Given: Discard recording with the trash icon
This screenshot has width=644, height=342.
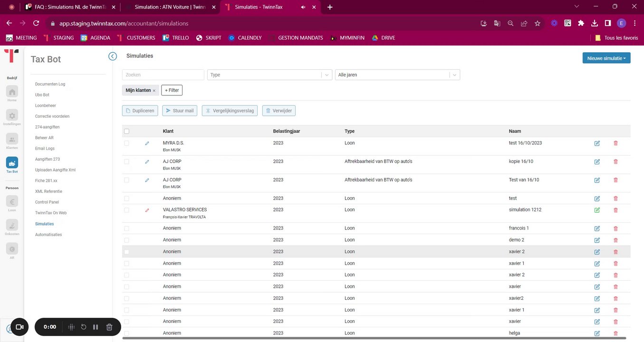Looking at the screenshot, I should [x=109, y=327].
